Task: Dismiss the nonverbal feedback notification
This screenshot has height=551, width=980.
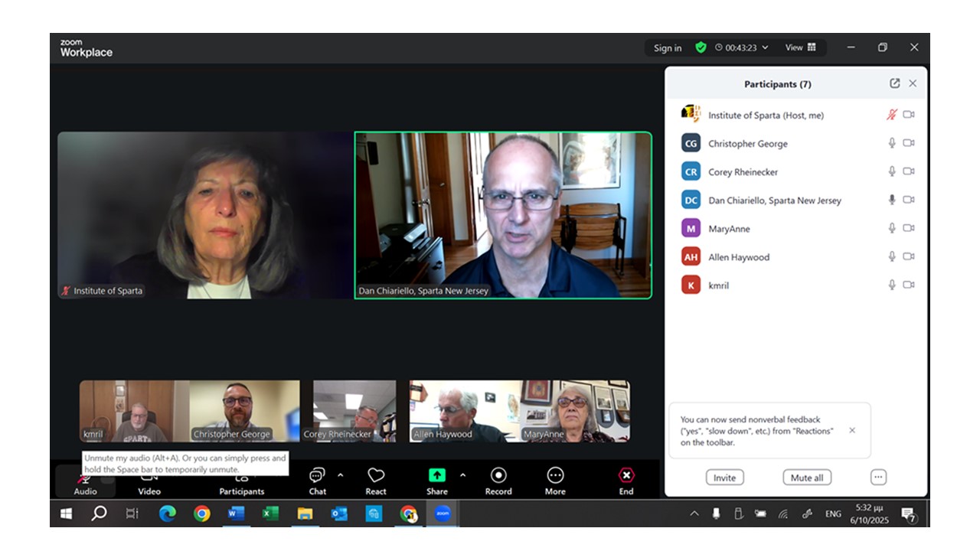Action: (852, 430)
